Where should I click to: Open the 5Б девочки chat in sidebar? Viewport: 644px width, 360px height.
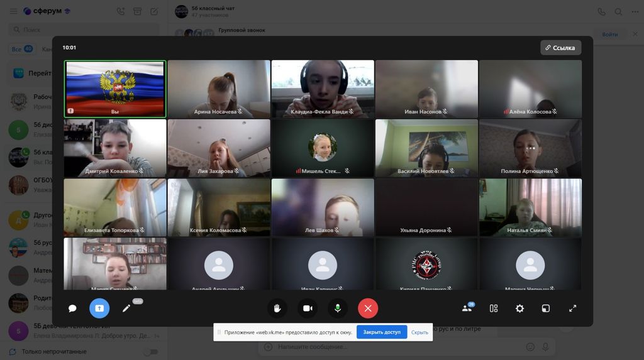point(84,331)
